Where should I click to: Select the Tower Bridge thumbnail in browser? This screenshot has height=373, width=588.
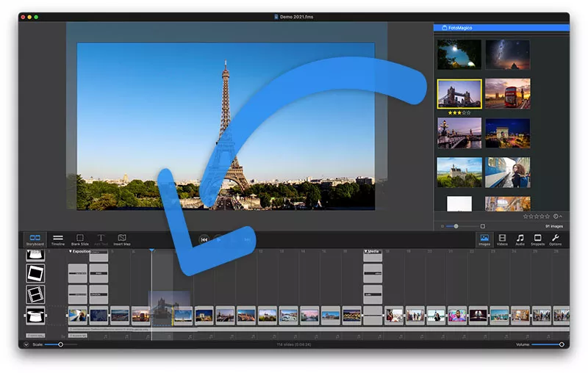(459, 94)
